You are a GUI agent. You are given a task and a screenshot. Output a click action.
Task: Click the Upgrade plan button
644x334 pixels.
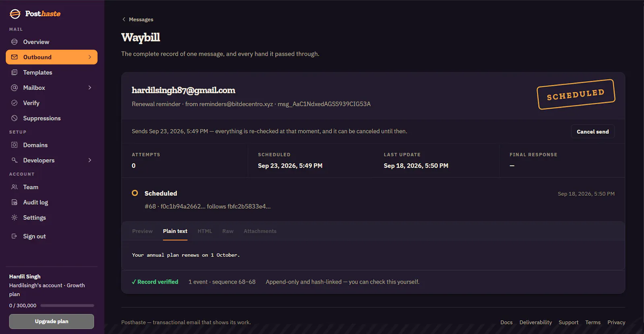point(52,322)
